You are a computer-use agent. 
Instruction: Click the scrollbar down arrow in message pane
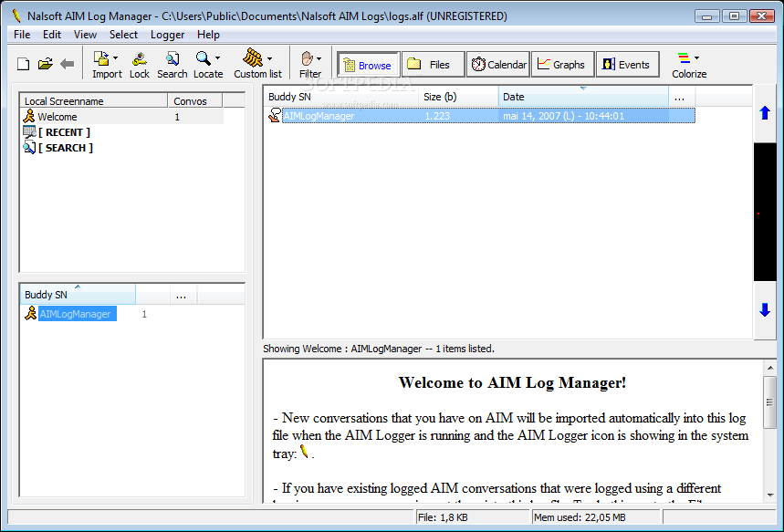[770, 495]
